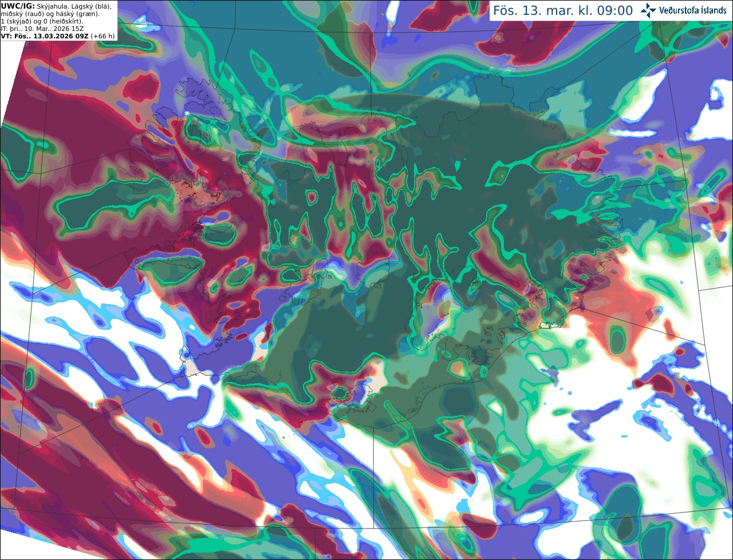Click the 'VT: Fös.. 13.03.2026 09Z (+66 h)' line
Screen dimensions: 733x560
pos(58,36)
